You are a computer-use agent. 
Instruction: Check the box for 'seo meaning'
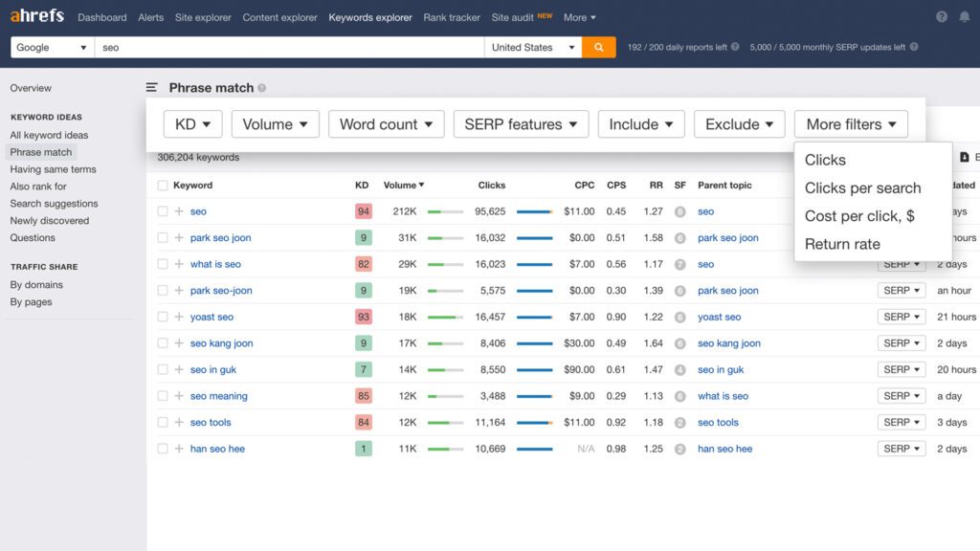click(x=163, y=395)
